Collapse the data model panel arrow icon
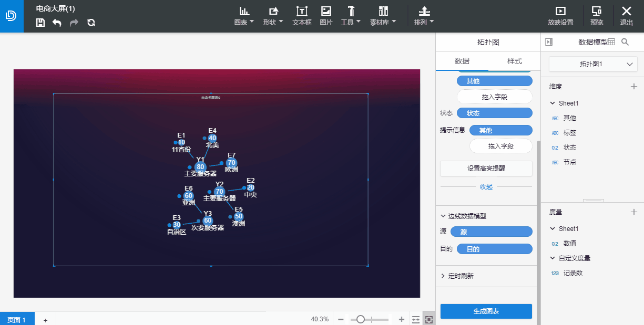 tap(549, 42)
